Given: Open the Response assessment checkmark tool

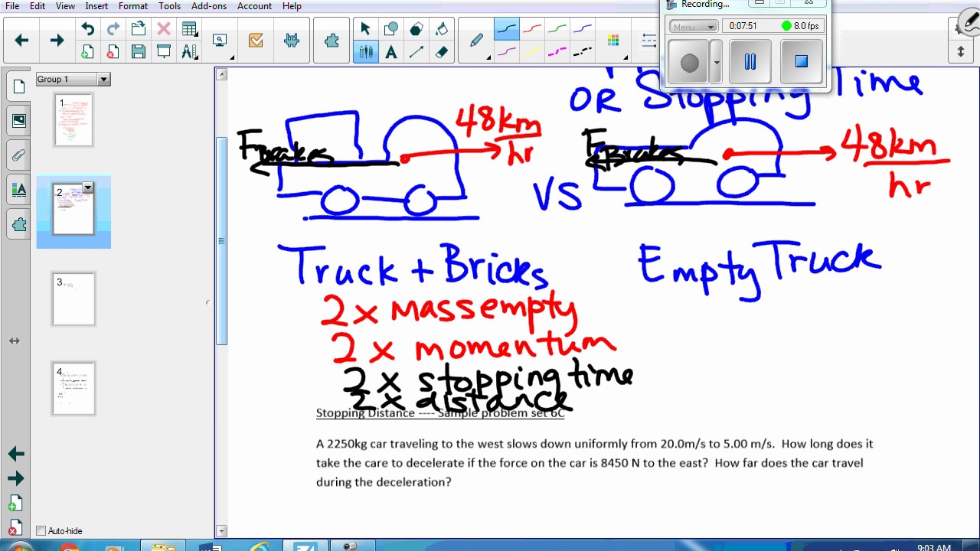Looking at the screenshot, I should click(x=256, y=41).
